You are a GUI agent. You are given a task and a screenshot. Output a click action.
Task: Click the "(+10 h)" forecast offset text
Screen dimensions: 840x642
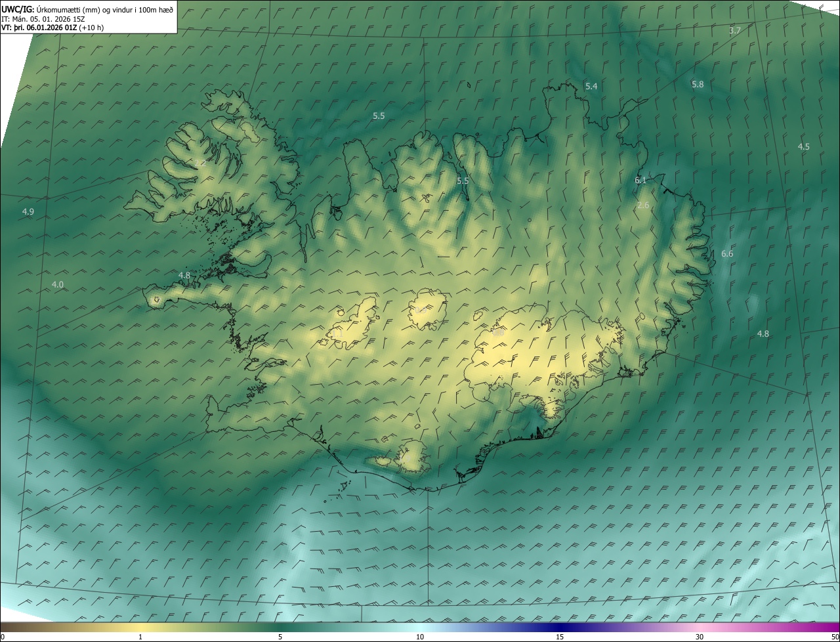[x=91, y=28]
